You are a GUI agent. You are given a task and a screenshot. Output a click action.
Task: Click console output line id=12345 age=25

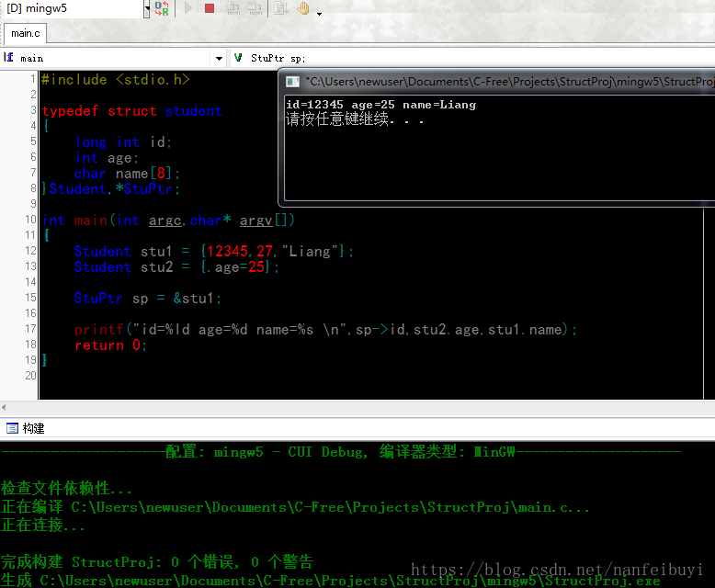tap(380, 105)
